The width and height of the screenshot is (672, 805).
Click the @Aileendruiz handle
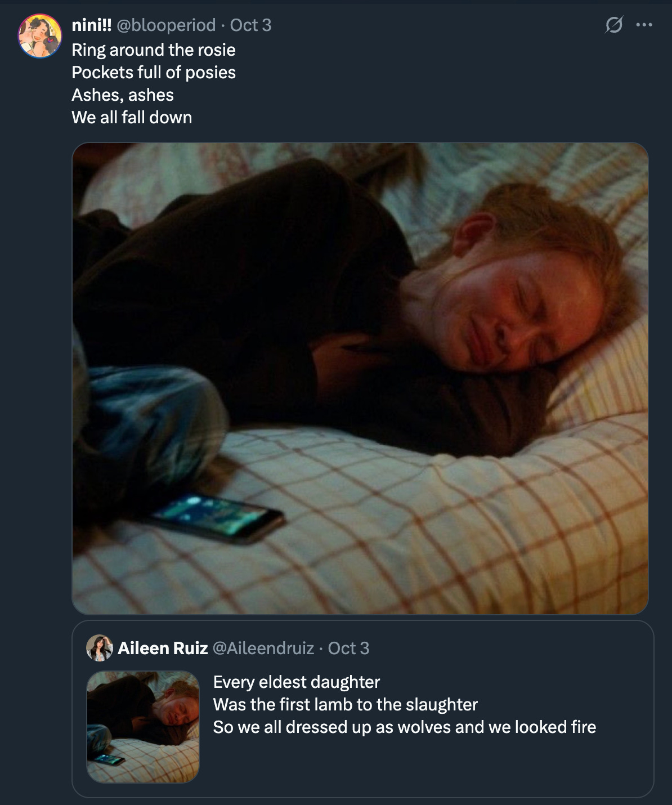(x=263, y=648)
